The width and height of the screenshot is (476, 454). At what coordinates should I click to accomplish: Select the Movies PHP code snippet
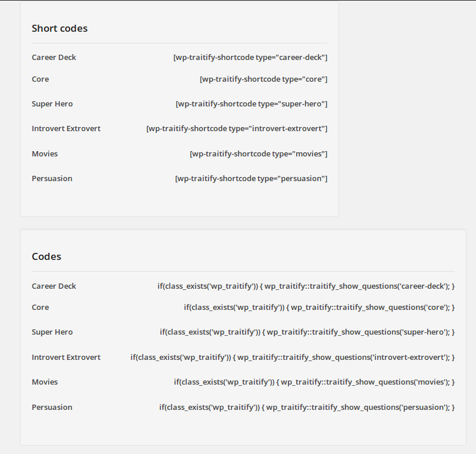coord(314,382)
